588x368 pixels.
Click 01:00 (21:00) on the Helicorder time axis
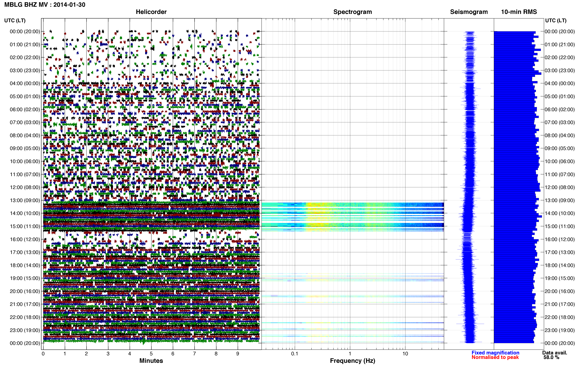tap(25, 44)
